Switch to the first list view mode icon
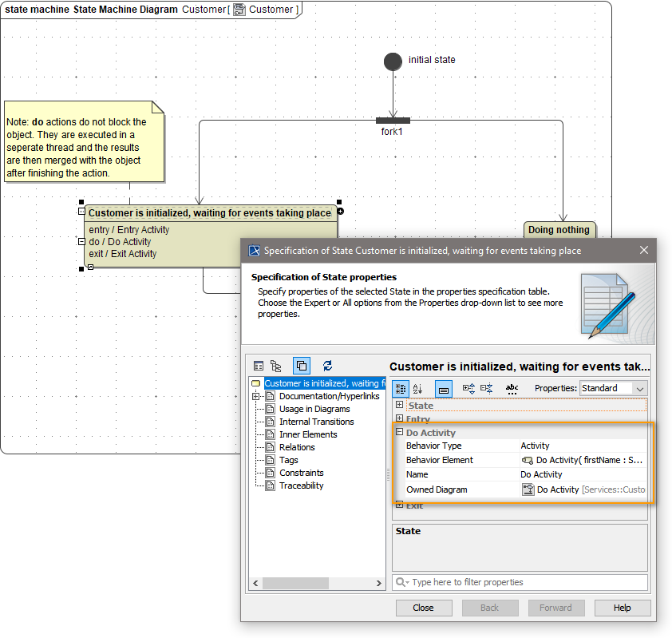The image size is (672, 638). click(259, 366)
